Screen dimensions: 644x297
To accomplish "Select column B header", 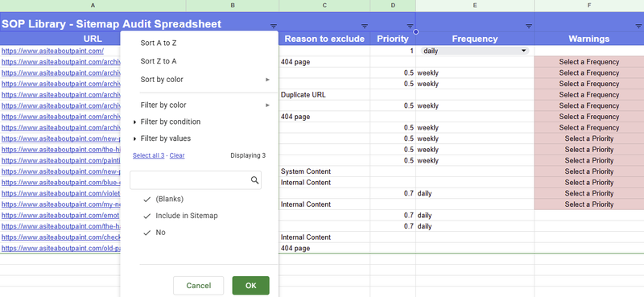I will [x=233, y=6].
